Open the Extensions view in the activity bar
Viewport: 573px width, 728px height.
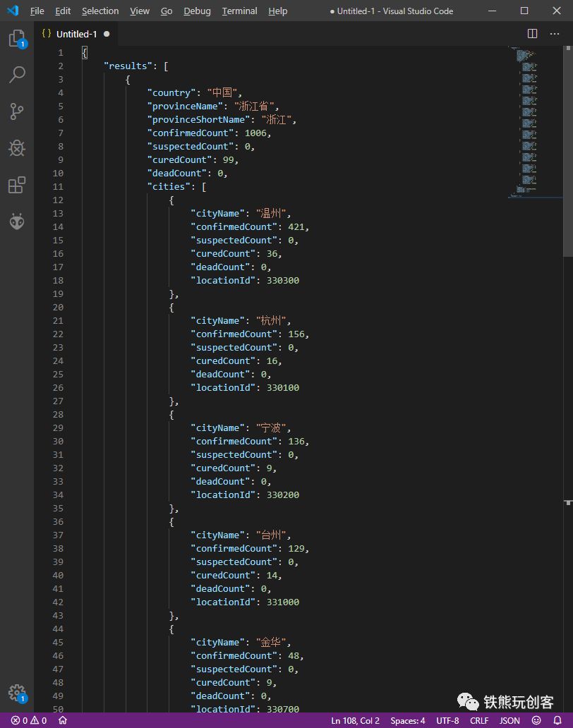pyautogui.click(x=17, y=185)
